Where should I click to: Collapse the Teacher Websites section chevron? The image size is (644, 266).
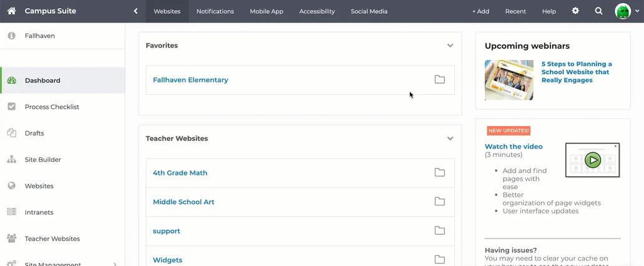coord(450,139)
